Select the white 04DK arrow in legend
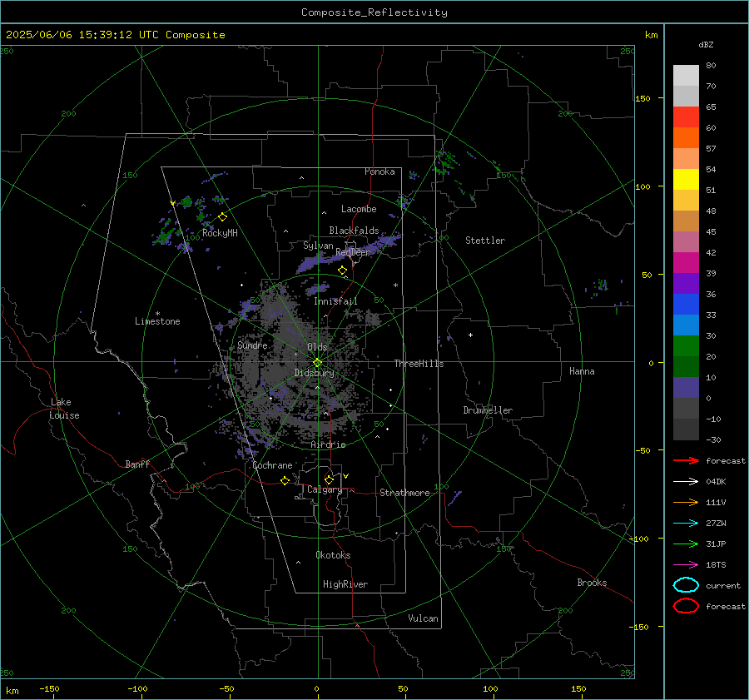The image size is (749, 700). point(686,481)
